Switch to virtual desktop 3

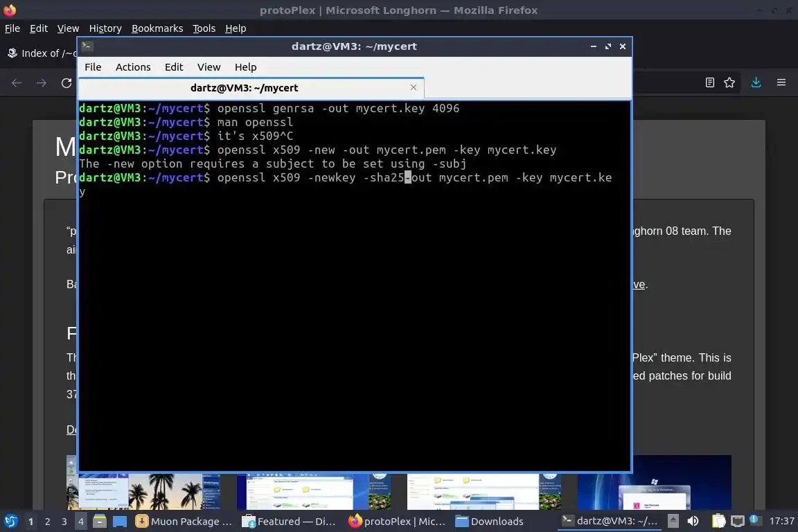(64, 522)
